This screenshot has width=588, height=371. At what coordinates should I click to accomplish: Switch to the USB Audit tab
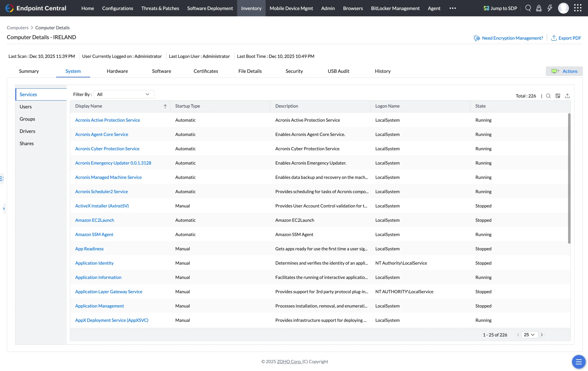pyautogui.click(x=338, y=71)
